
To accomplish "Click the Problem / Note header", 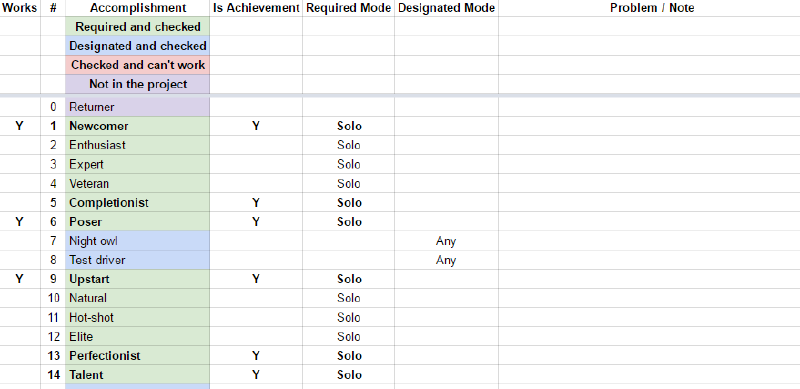I will 649,8.
